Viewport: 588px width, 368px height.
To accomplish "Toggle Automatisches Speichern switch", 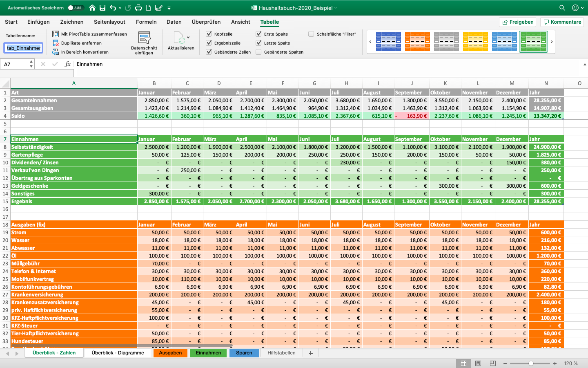I will (75, 8).
